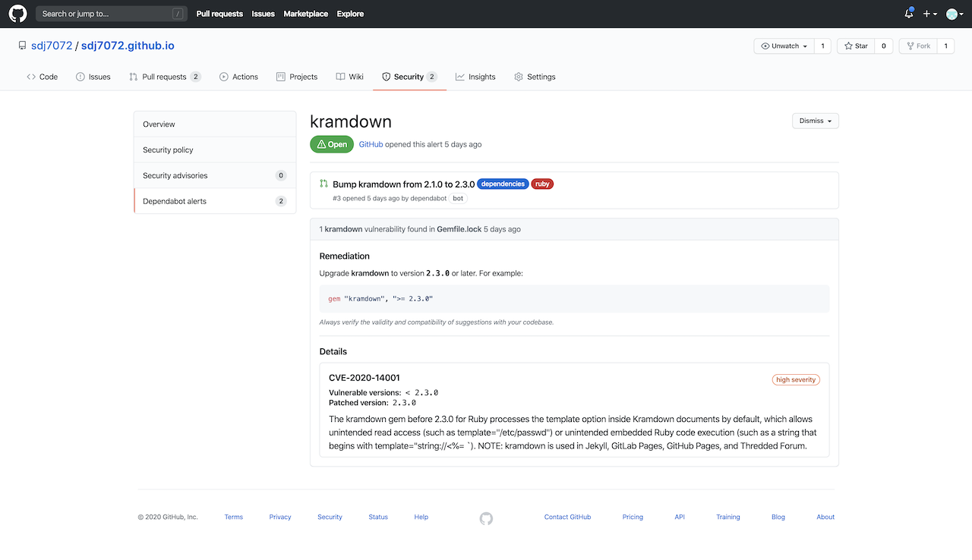Switch to the Settings tab
Image resolution: width=972 pixels, height=560 pixels.
click(x=535, y=77)
